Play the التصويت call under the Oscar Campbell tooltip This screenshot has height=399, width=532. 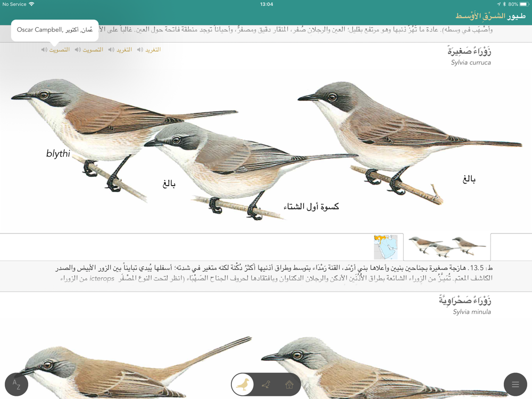click(55, 49)
